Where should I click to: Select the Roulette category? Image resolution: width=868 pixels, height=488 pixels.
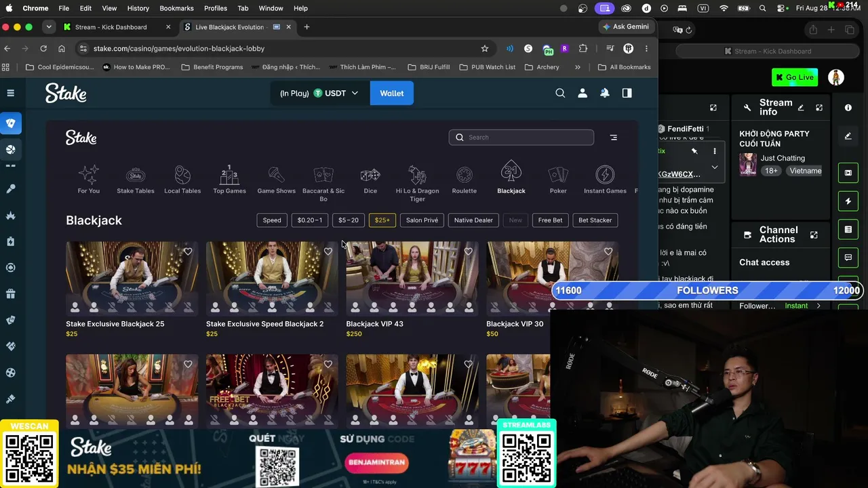click(x=465, y=180)
